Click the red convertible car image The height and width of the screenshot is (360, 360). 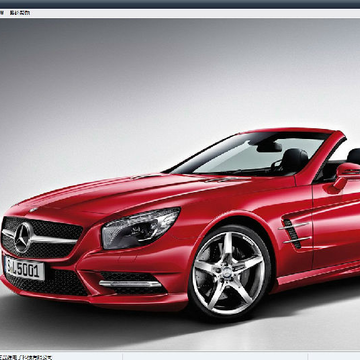180,184
